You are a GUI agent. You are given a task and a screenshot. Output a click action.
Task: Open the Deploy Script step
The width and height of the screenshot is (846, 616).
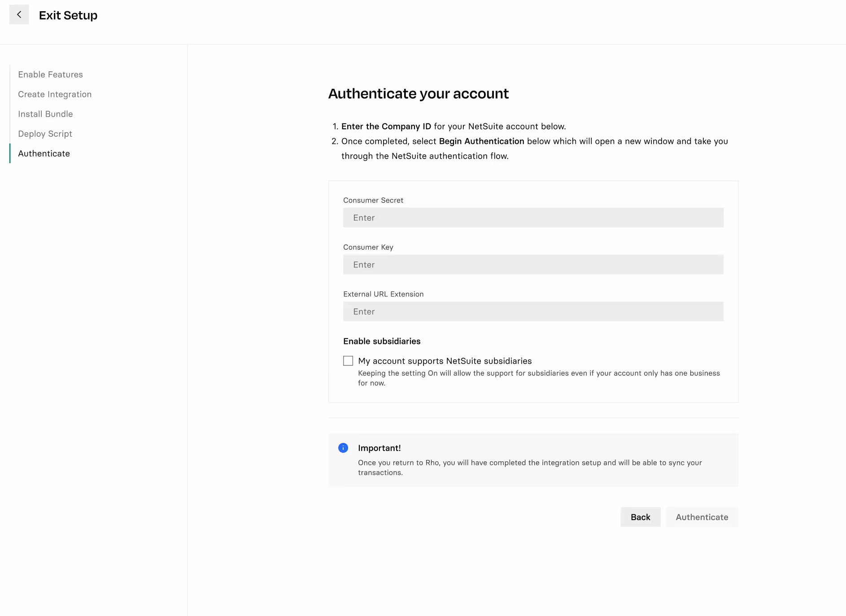click(45, 134)
